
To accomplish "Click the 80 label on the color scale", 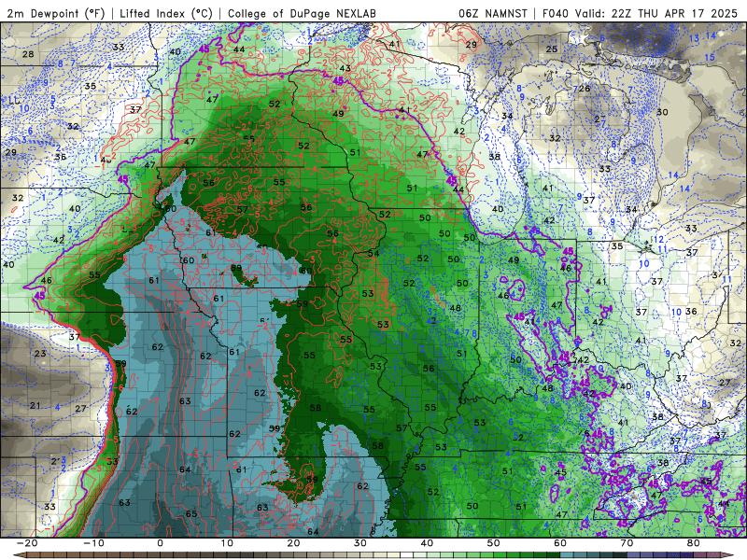I will tap(694, 543).
